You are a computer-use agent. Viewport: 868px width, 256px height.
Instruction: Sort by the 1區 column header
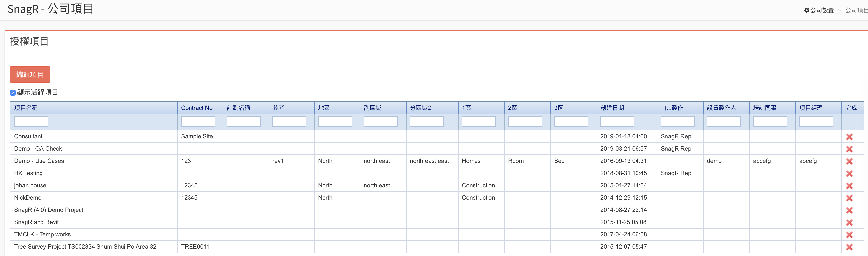point(481,108)
